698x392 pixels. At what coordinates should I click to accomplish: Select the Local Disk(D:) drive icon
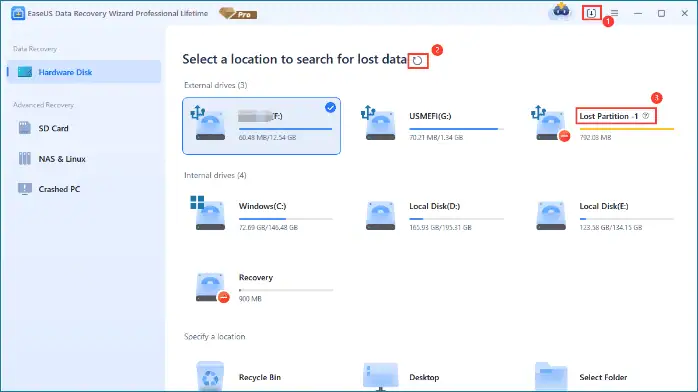click(380, 216)
